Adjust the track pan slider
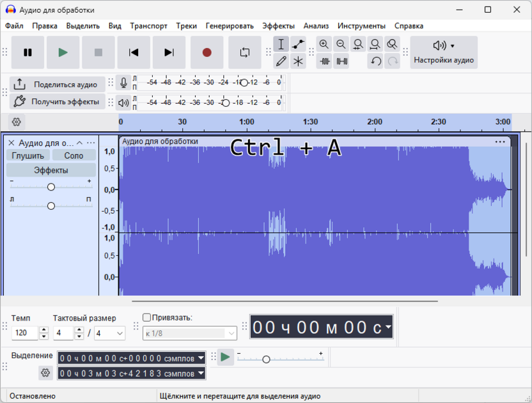Viewport: 532px width, 403px height. 51,206
